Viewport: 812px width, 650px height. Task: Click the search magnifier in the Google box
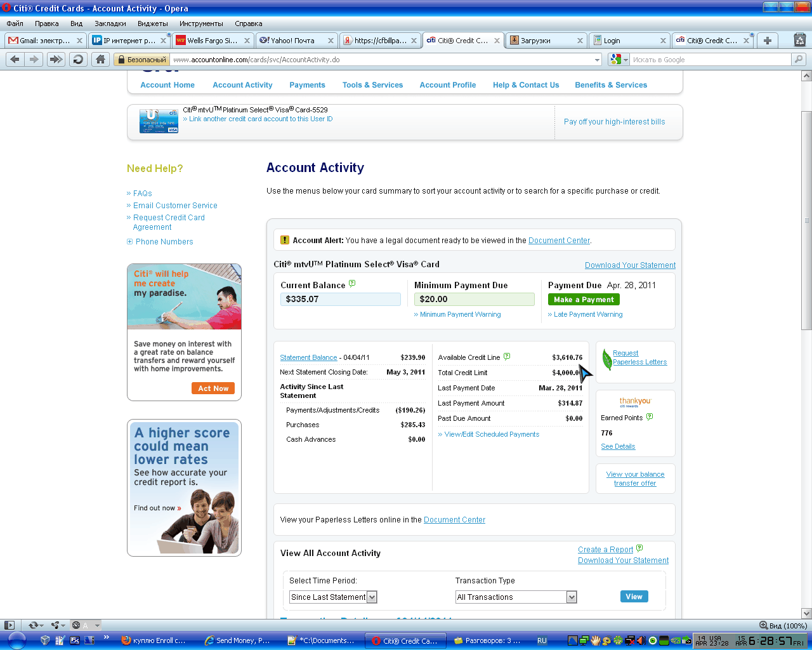798,60
